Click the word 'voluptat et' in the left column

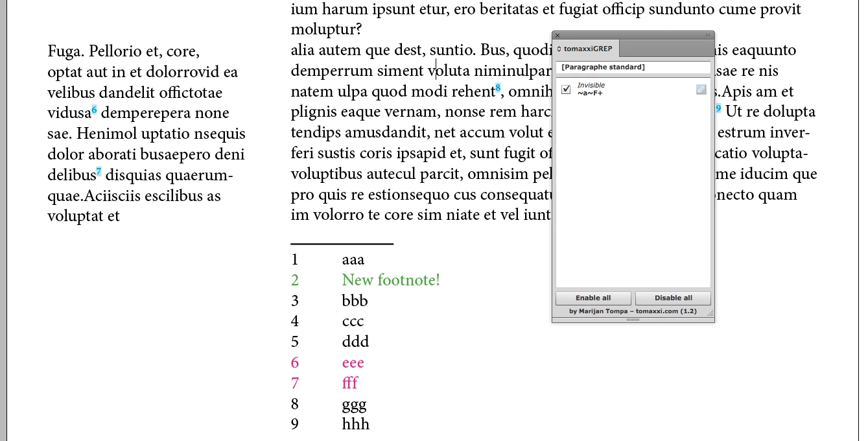(x=84, y=216)
